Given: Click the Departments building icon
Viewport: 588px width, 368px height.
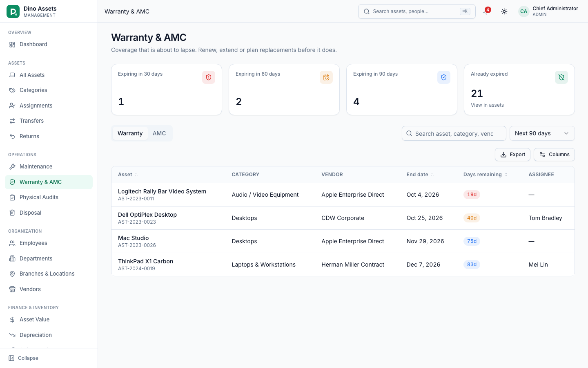Looking at the screenshot, I should tap(12, 258).
